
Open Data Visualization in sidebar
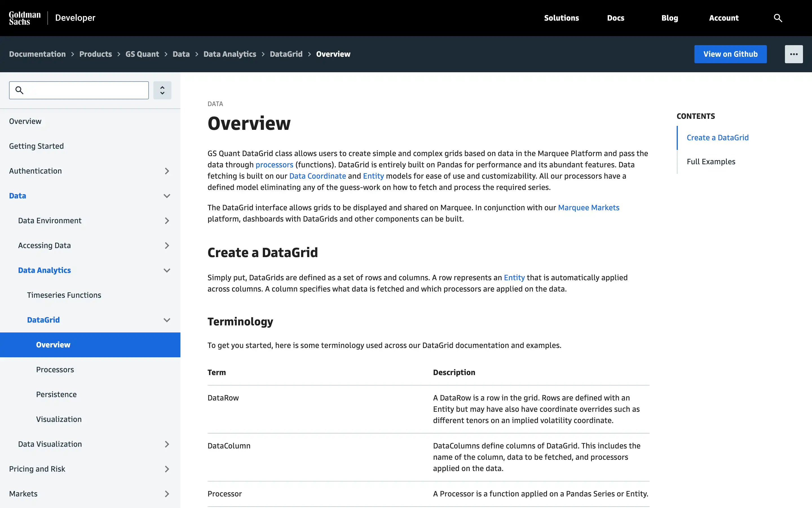50,444
